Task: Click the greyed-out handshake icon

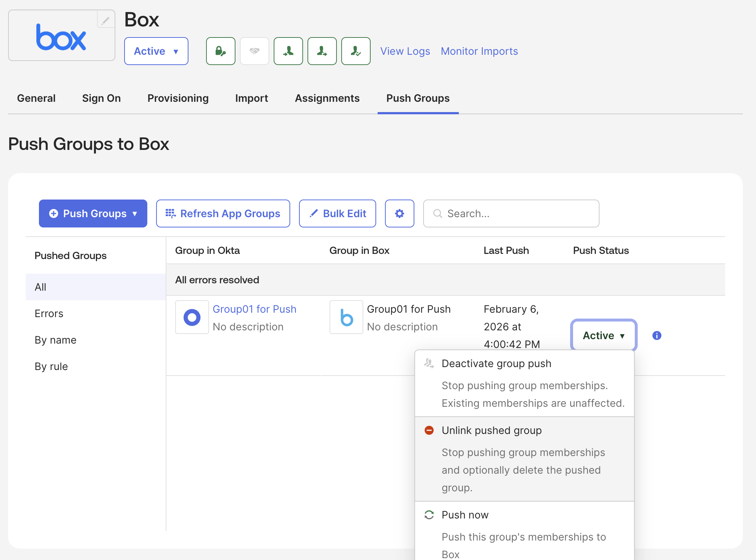Action: pyautogui.click(x=254, y=51)
